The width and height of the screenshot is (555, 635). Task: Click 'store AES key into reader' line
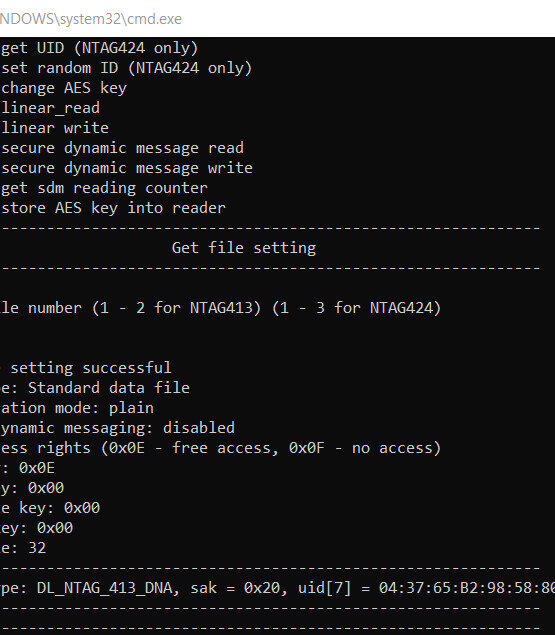point(113,208)
